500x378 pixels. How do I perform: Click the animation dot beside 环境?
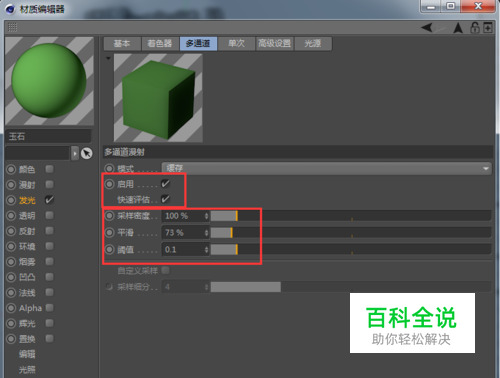click(x=11, y=246)
